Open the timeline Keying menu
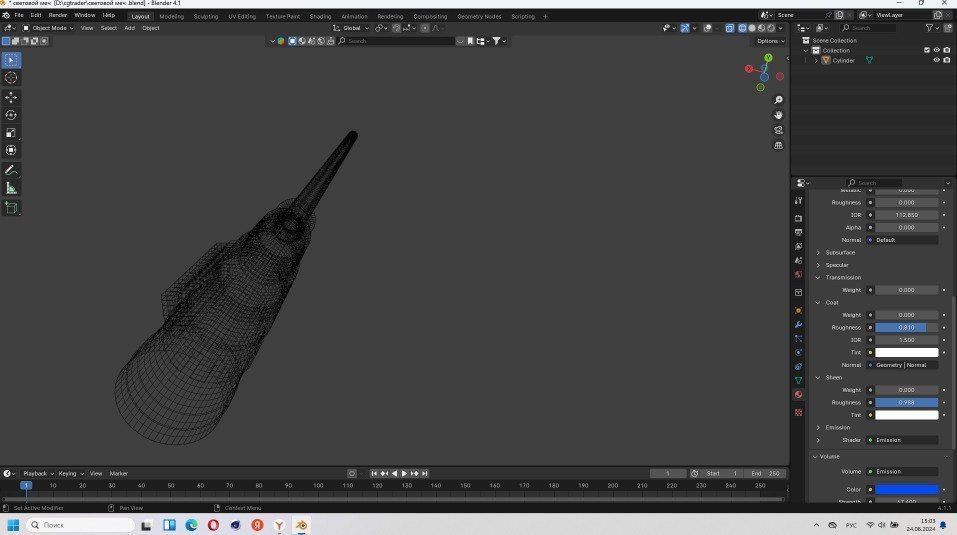Viewport: 957px width, 535px height. tap(71, 473)
